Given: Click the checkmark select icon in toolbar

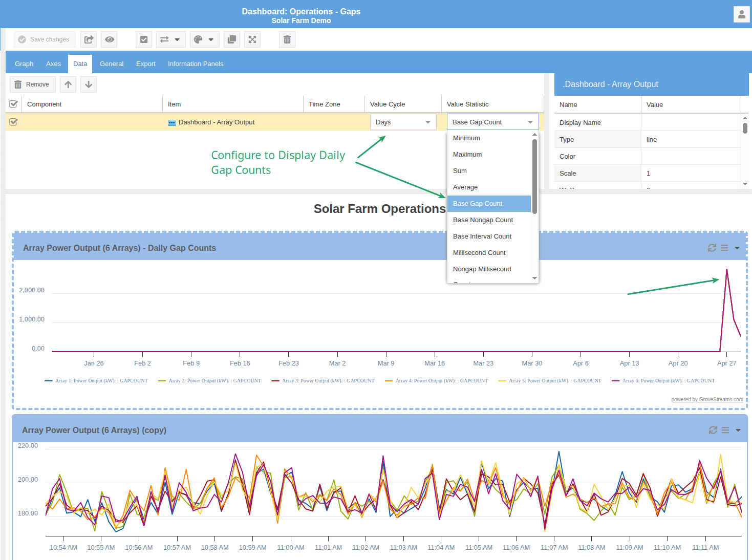Looking at the screenshot, I should coord(144,39).
